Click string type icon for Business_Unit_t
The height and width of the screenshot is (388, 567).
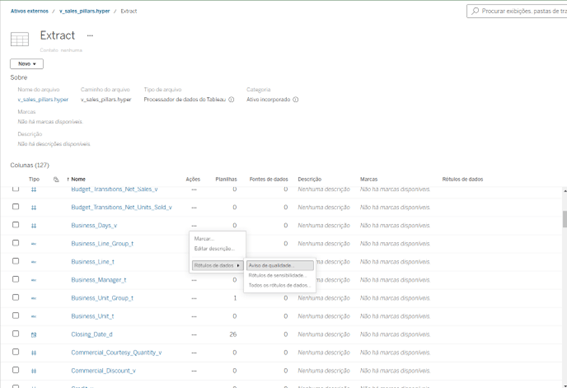click(34, 316)
